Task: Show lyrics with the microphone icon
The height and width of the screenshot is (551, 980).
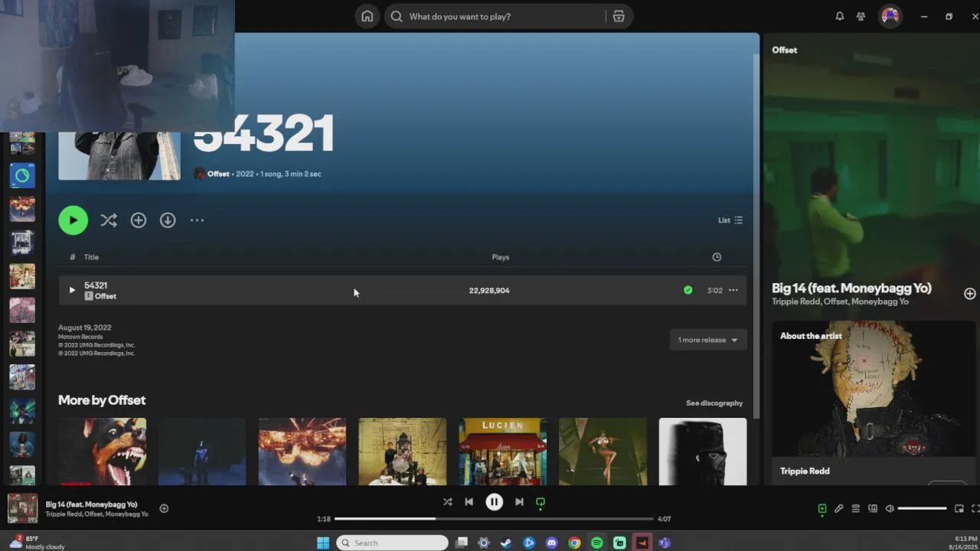Action: (839, 509)
